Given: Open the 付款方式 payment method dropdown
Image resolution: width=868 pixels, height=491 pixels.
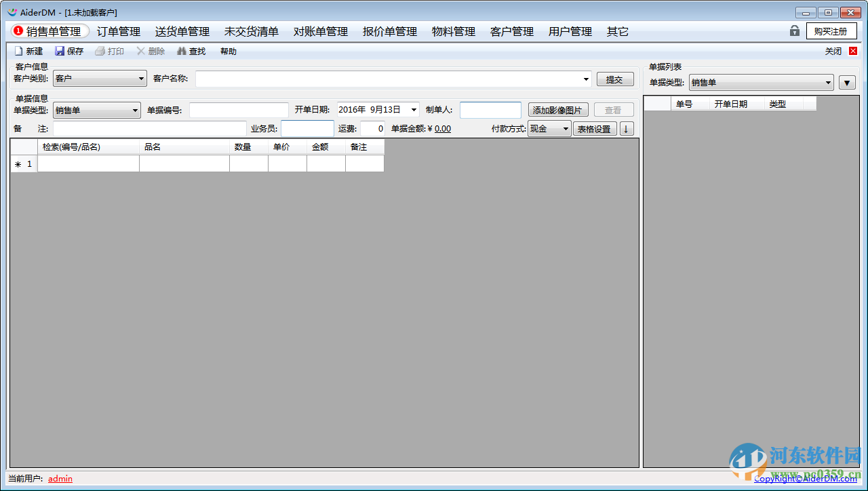Looking at the screenshot, I should click(567, 128).
